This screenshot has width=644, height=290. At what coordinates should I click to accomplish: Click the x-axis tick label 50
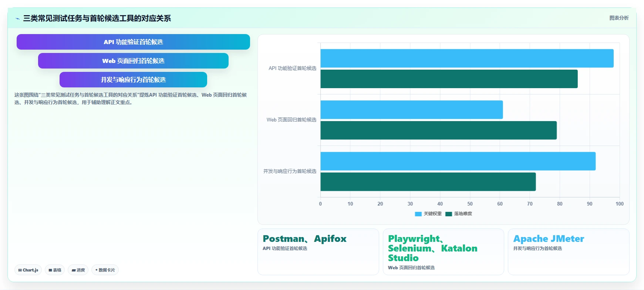[x=470, y=204]
